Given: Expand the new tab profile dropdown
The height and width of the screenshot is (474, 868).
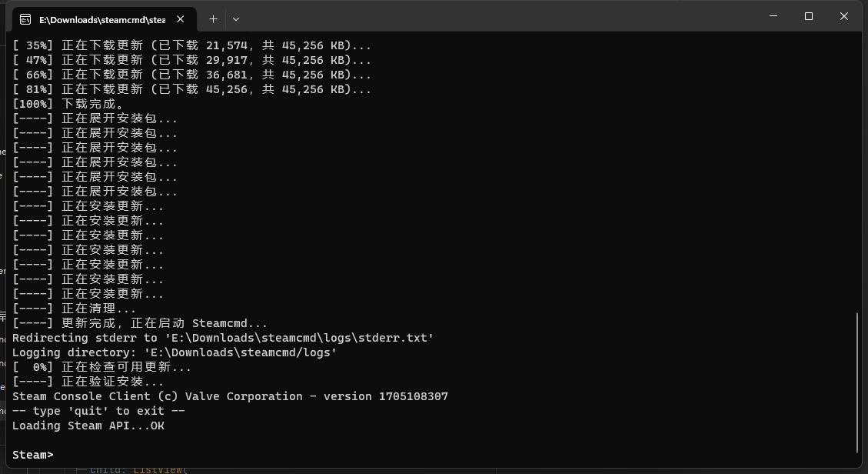Looking at the screenshot, I should 236,18.
